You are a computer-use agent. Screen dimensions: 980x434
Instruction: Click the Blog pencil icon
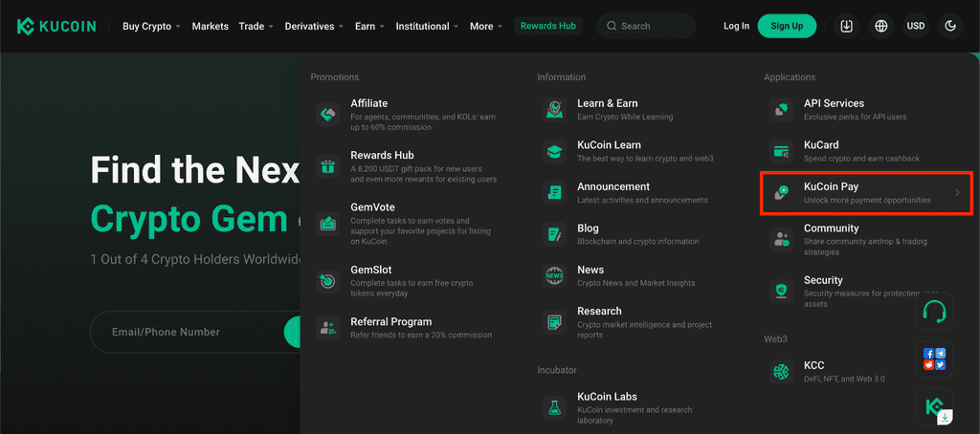[x=554, y=234]
